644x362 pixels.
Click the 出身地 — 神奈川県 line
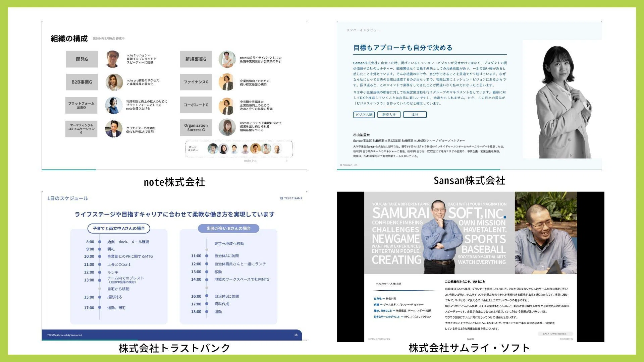pos(385,299)
